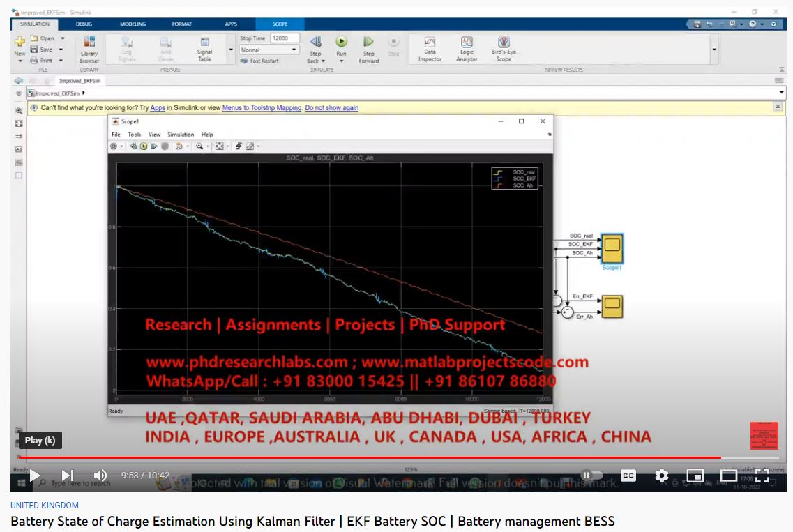
Task: Expand the Open file dropdown arrow
Action: click(x=63, y=39)
